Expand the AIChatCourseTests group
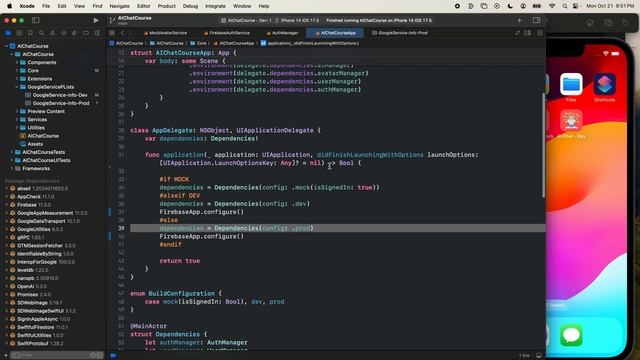Viewport: 640px width, 360px height. tap(11, 152)
